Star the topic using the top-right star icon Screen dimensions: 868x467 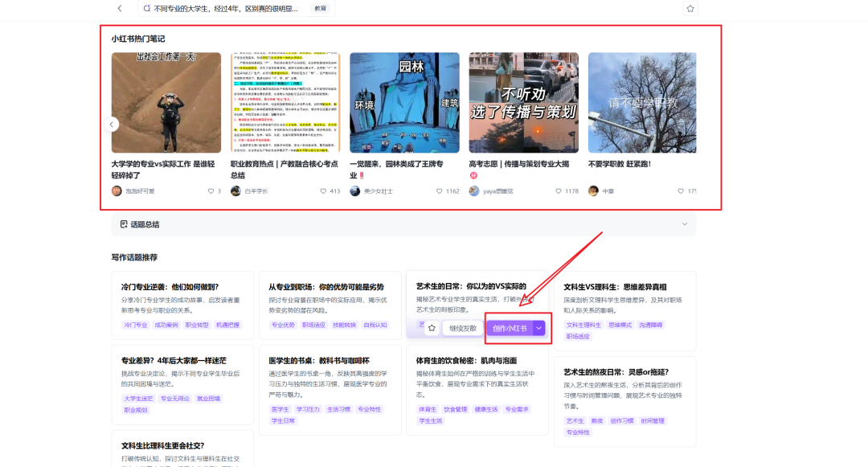point(690,8)
